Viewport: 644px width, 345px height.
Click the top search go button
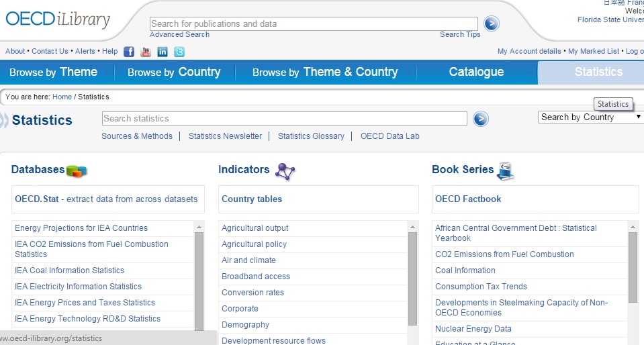click(491, 23)
